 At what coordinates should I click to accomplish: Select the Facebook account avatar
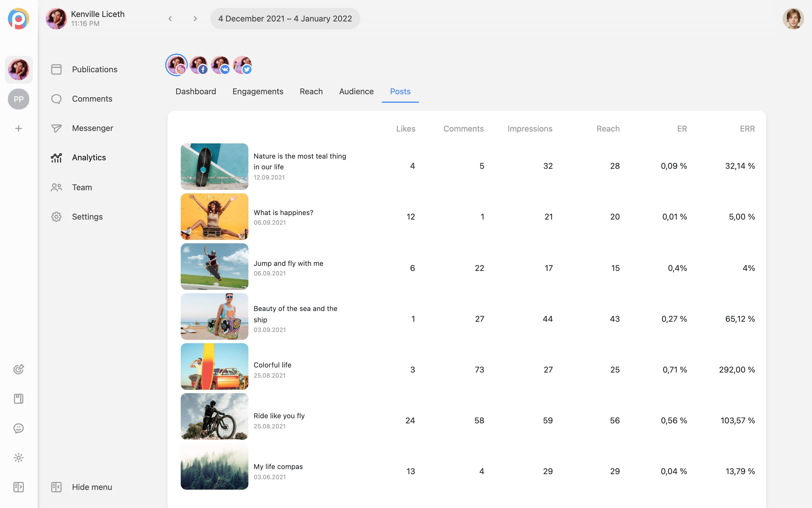199,65
